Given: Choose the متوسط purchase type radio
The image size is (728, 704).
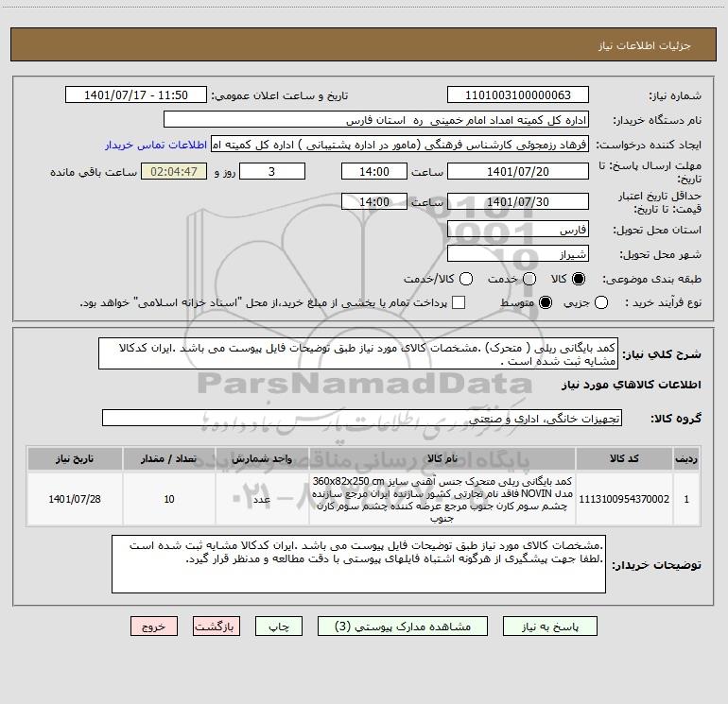Looking at the screenshot, I should click(546, 302).
